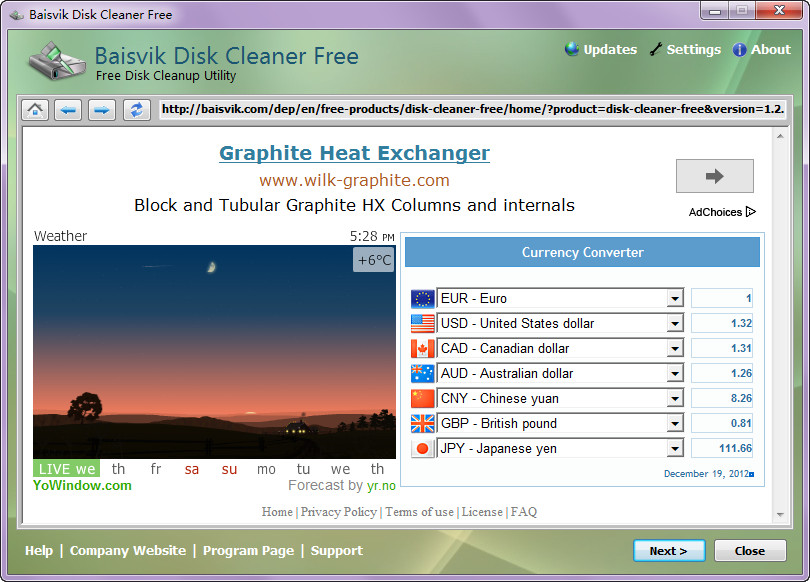Click the URL address bar

(x=473, y=109)
